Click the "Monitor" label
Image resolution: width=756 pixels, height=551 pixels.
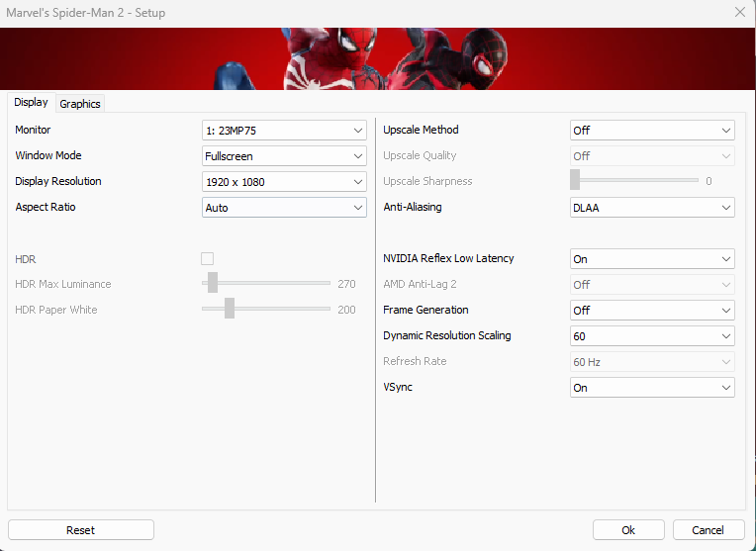click(33, 130)
